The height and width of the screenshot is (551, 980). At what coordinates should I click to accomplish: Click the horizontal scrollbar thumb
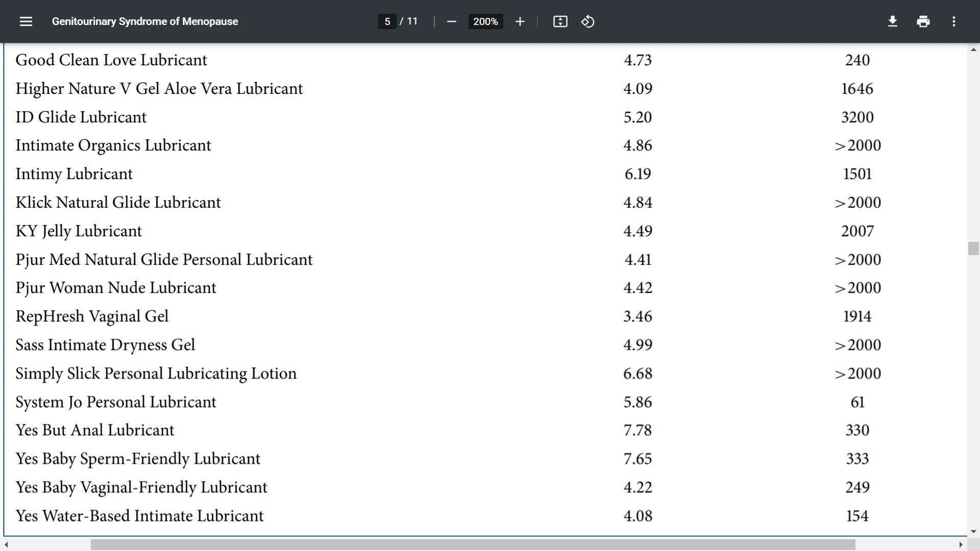(x=473, y=545)
